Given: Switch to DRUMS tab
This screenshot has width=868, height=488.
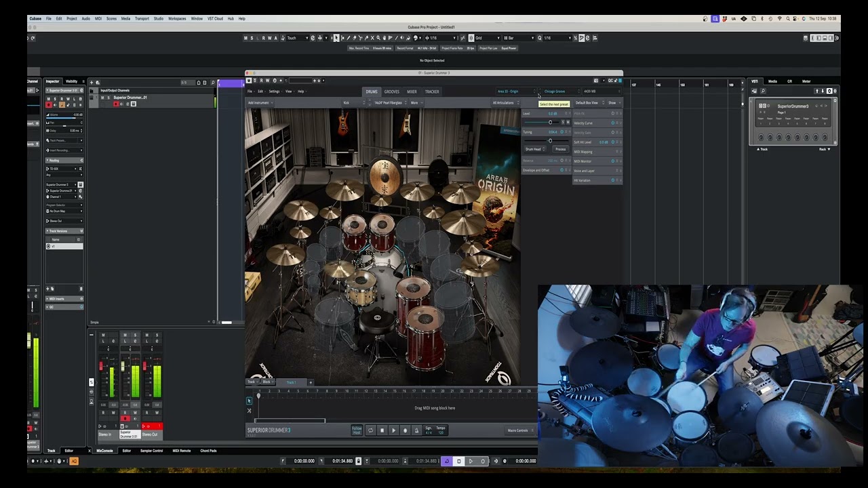Looking at the screenshot, I should tap(372, 91).
